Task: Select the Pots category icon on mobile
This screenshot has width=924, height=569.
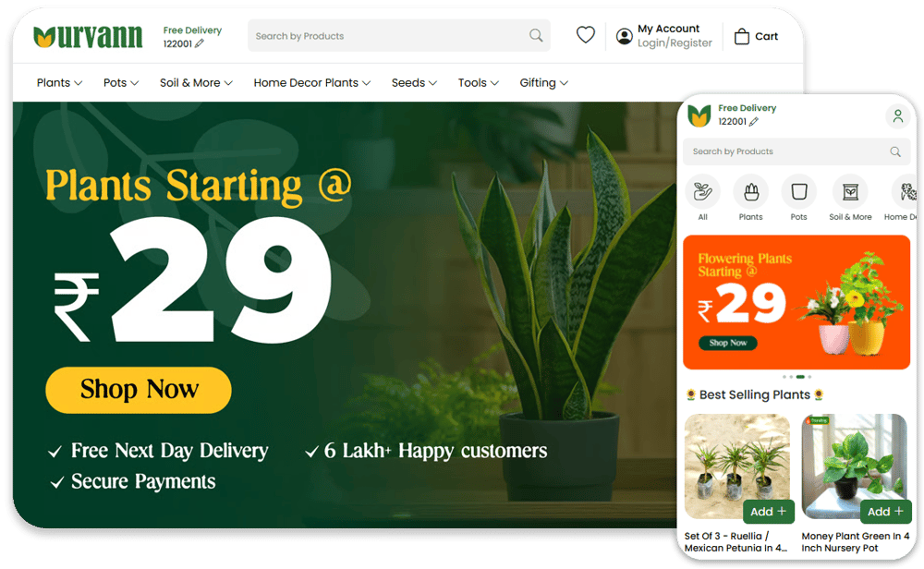Action: (798, 191)
